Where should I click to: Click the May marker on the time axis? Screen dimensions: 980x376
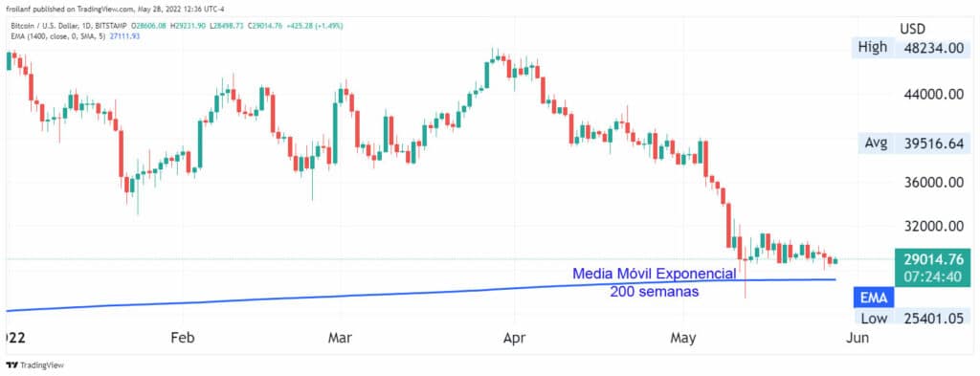(x=682, y=338)
